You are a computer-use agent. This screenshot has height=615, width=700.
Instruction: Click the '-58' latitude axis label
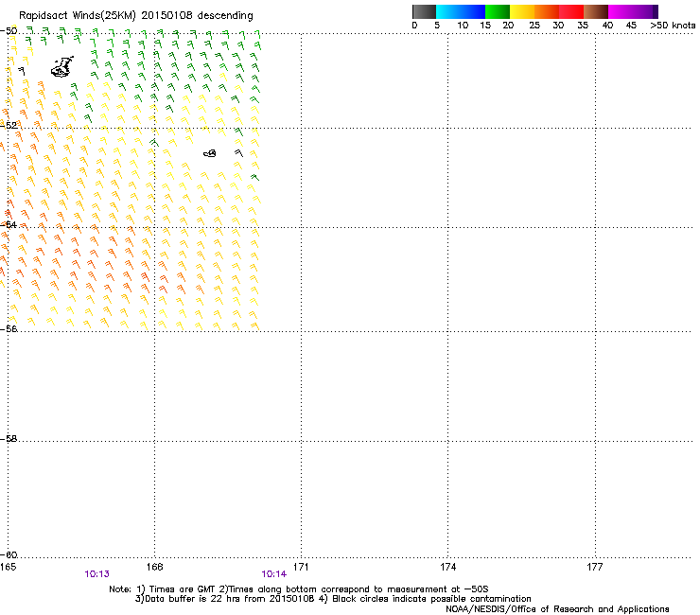pos(9,439)
